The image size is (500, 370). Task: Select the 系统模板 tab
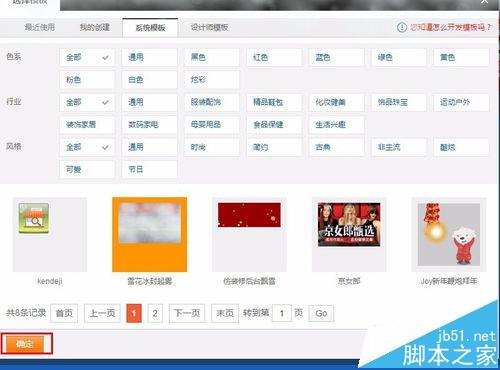(150, 28)
